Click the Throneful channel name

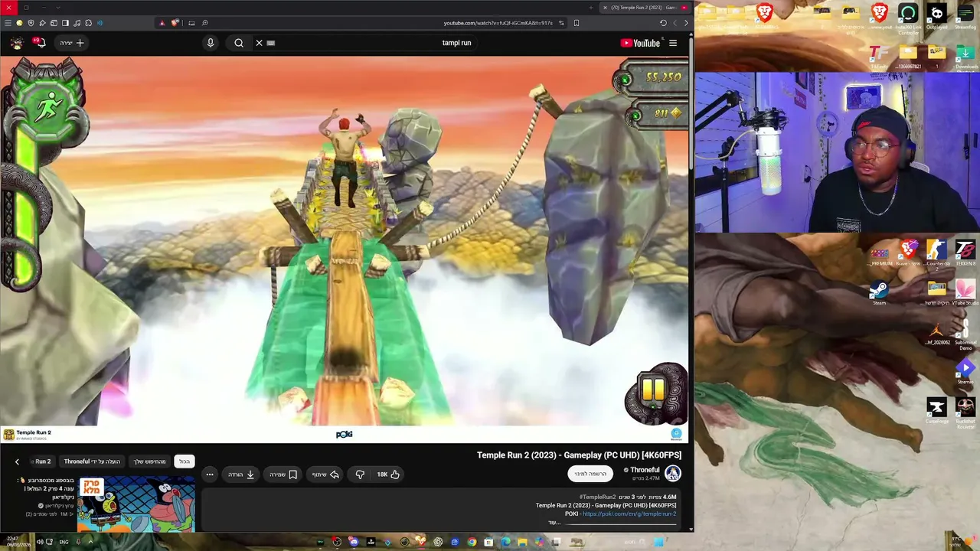[645, 470]
